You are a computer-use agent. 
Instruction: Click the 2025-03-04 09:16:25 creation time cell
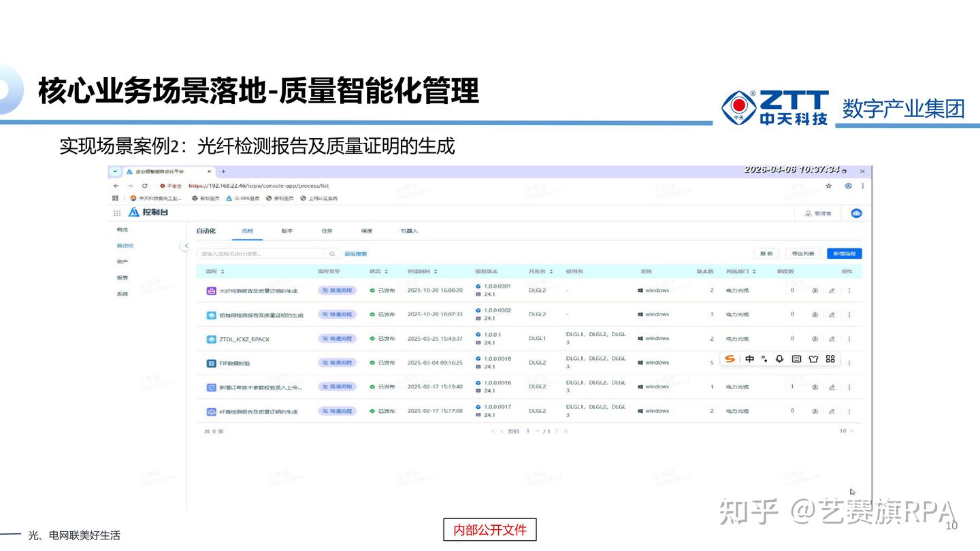[x=435, y=363]
